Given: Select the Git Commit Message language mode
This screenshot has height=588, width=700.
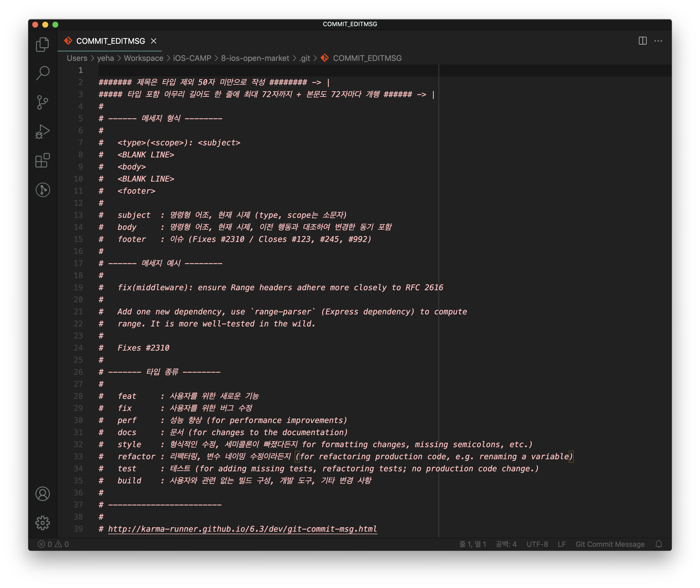Looking at the screenshot, I should [x=610, y=544].
